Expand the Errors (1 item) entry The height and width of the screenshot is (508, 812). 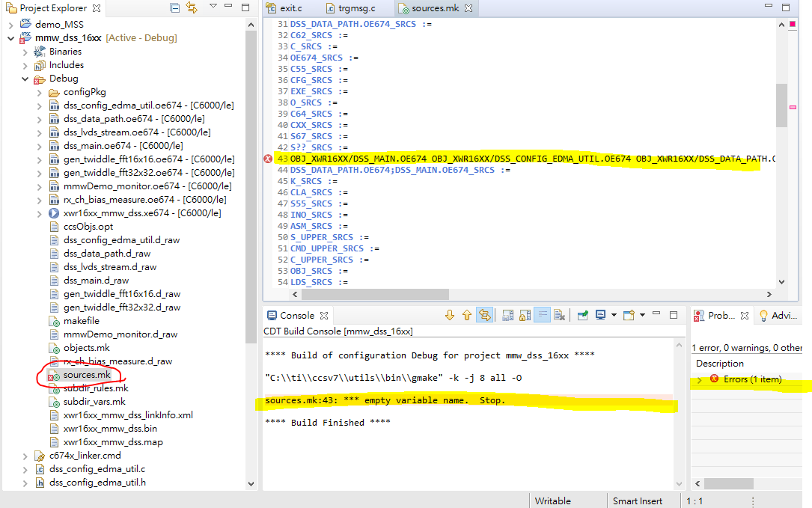699,379
